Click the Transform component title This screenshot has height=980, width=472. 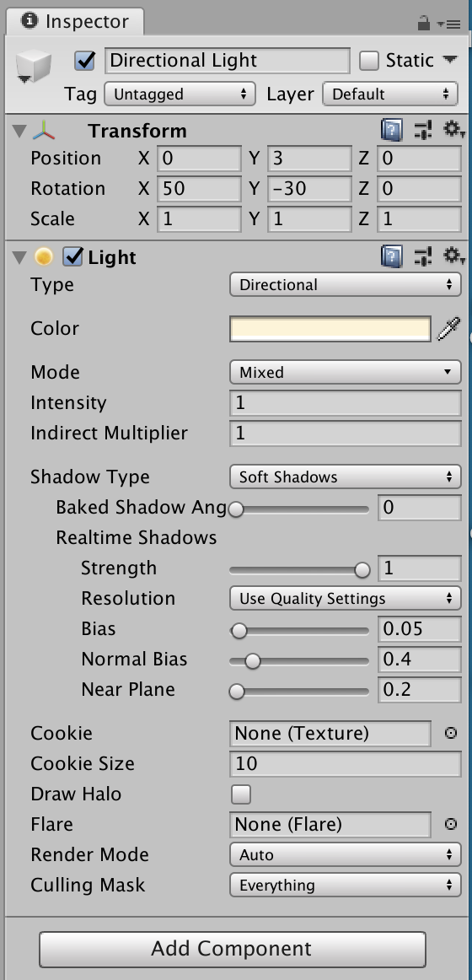coord(137,132)
